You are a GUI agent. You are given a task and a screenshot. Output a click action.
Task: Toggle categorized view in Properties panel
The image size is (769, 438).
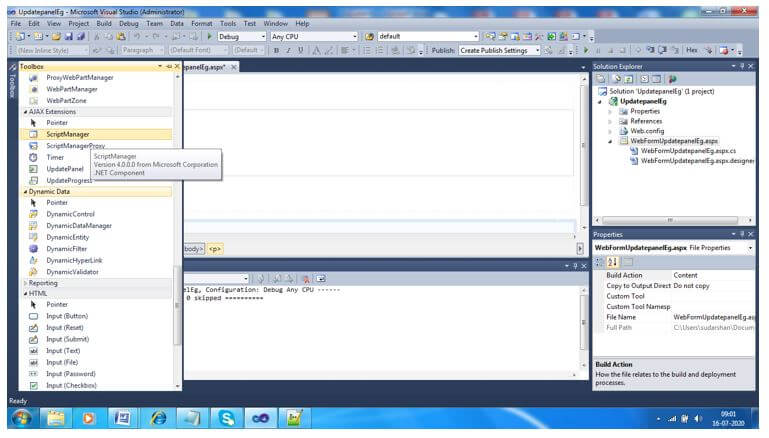(600, 262)
